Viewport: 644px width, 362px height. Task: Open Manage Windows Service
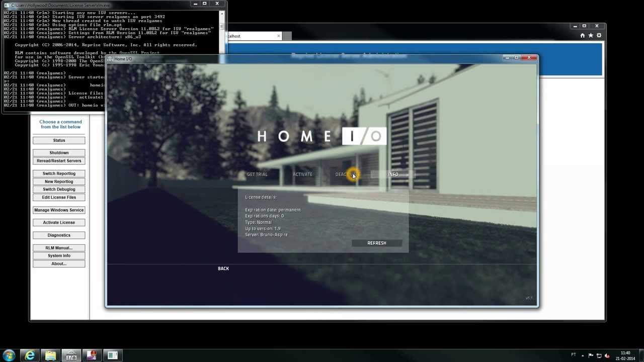(x=59, y=210)
